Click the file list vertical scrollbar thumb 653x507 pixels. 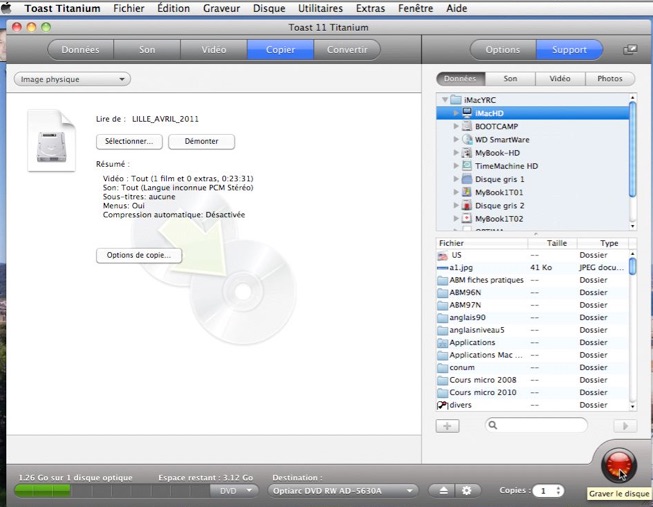633,266
